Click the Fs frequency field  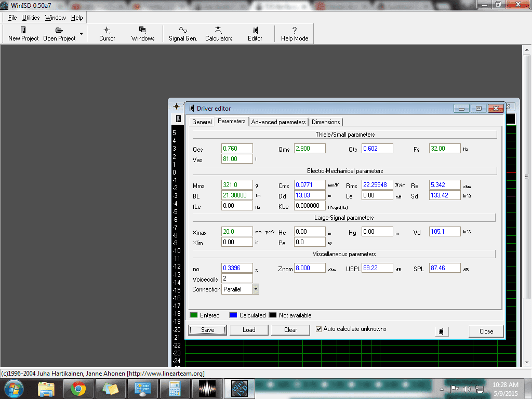point(445,149)
